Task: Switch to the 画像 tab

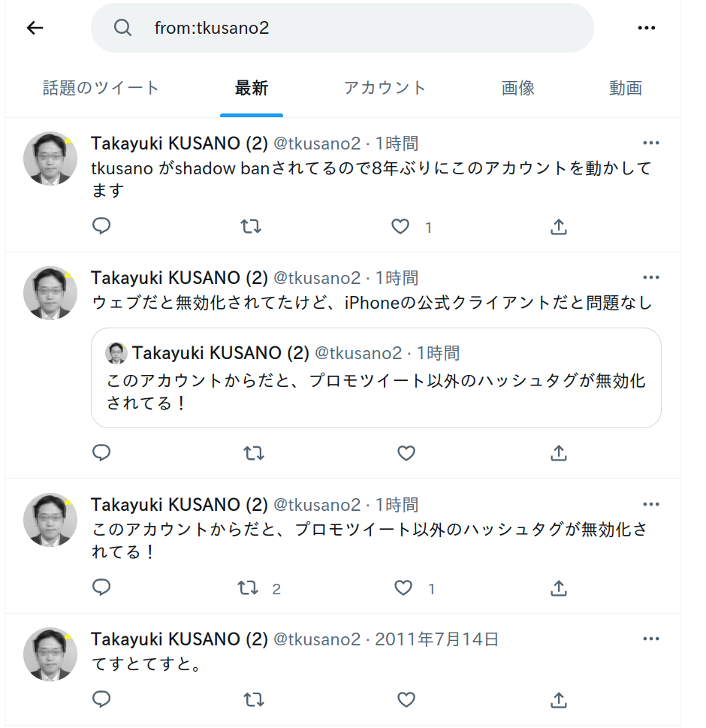Action: tap(518, 88)
